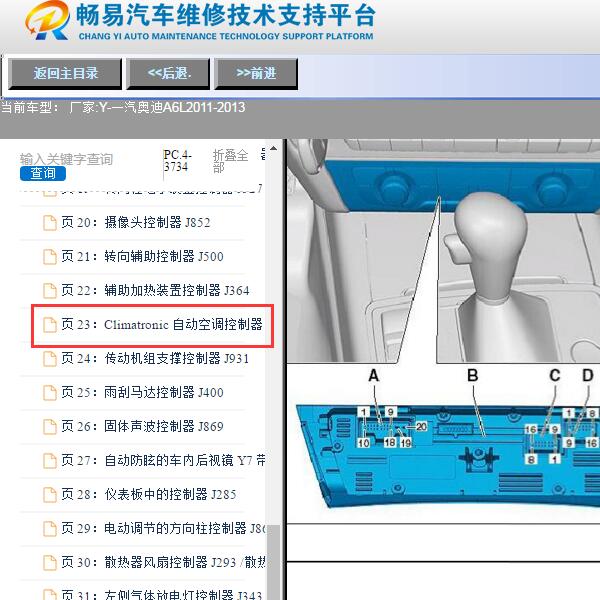Click connector label D in the diagram
Viewport: 600px width, 600px height.
[588, 375]
